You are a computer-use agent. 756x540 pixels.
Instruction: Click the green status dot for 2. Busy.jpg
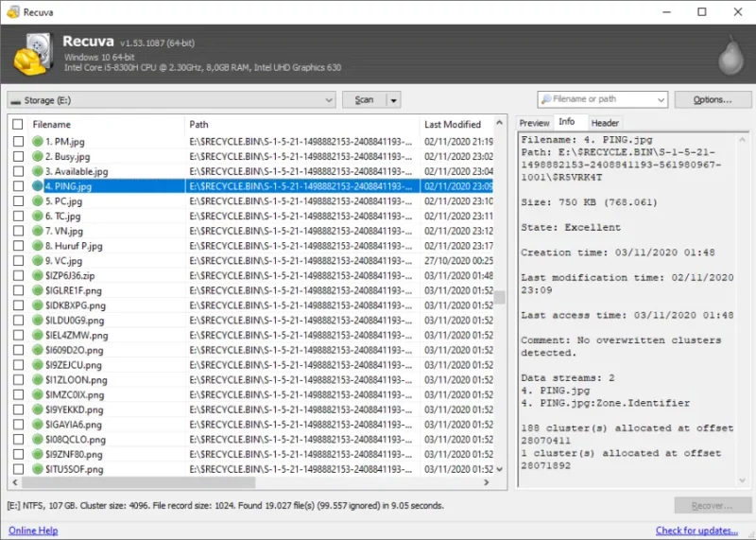38,156
